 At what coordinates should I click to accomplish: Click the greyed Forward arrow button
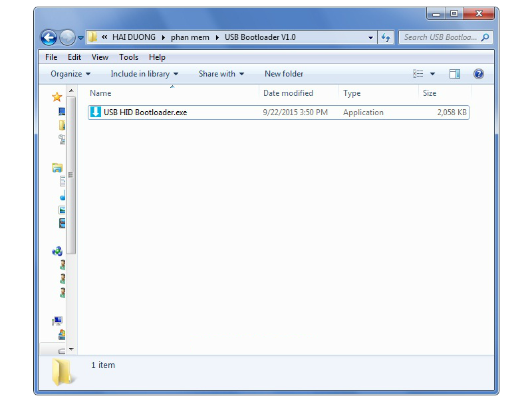67,37
